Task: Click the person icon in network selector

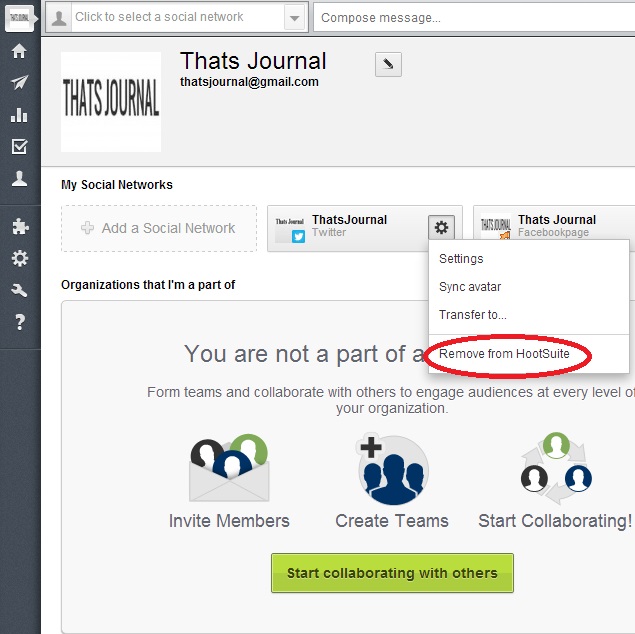Action: 59,18
